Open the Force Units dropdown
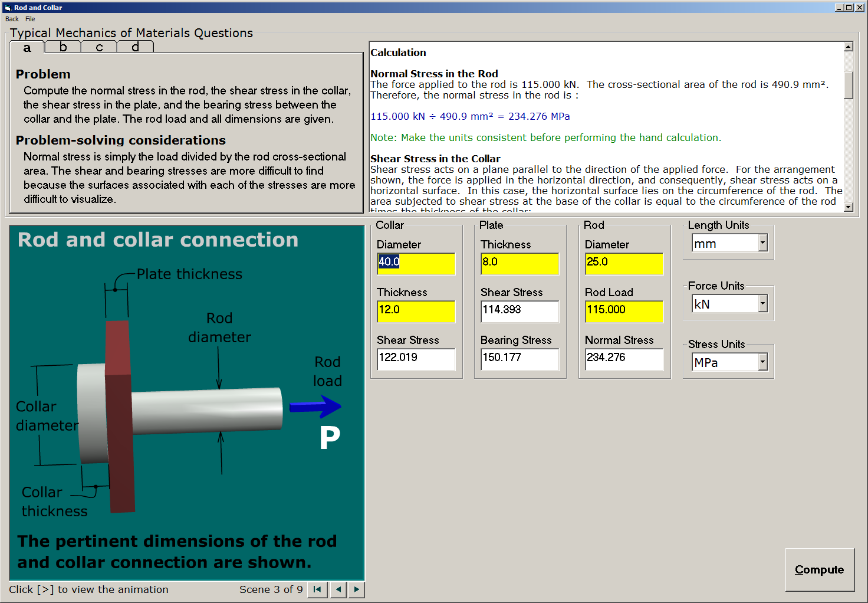The image size is (868, 603). point(762,303)
